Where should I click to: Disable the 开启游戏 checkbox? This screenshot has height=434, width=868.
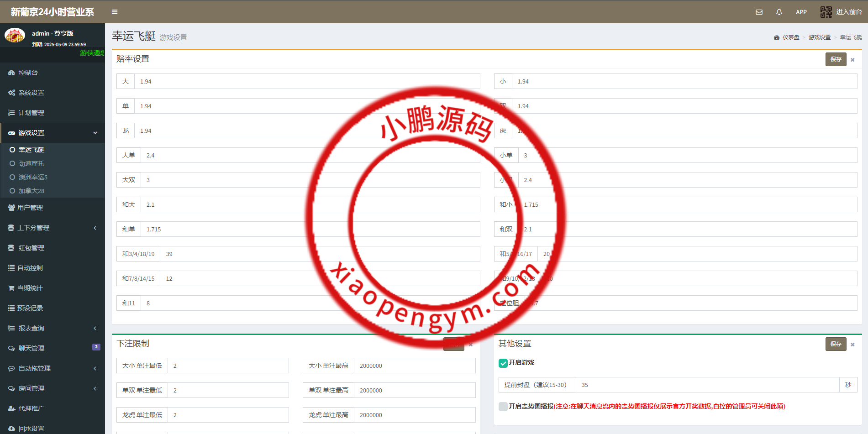[503, 363]
